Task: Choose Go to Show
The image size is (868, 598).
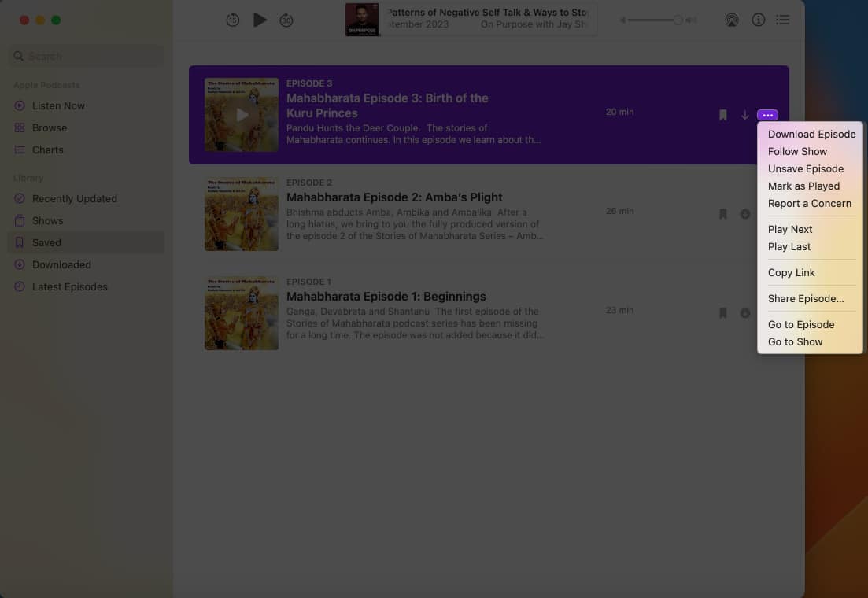Action: [810, 342]
